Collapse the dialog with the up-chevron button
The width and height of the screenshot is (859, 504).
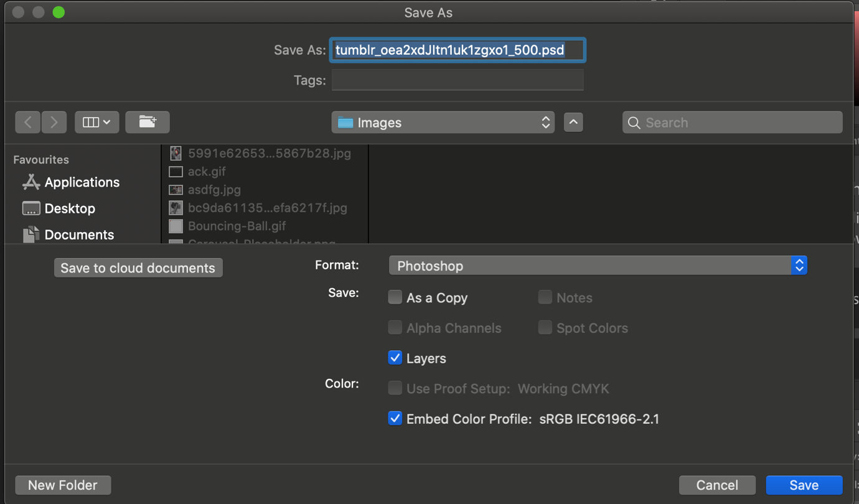tap(573, 123)
